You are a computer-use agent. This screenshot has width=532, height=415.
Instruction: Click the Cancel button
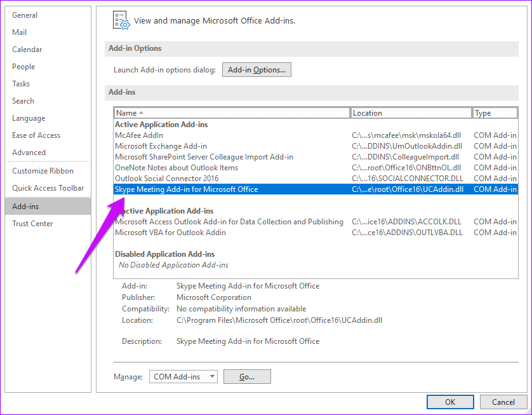pyautogui.click(x=503, y=402)
